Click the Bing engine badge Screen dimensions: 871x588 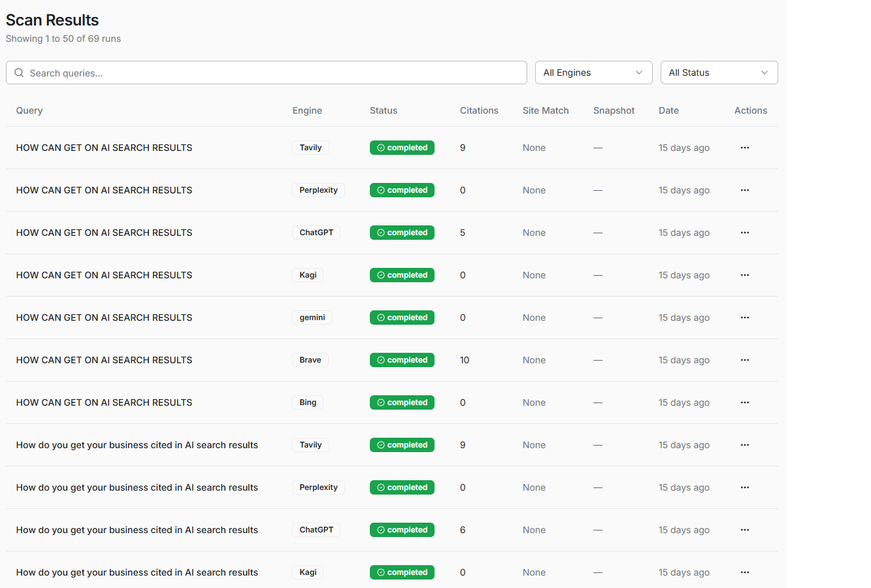click(308, 402)
